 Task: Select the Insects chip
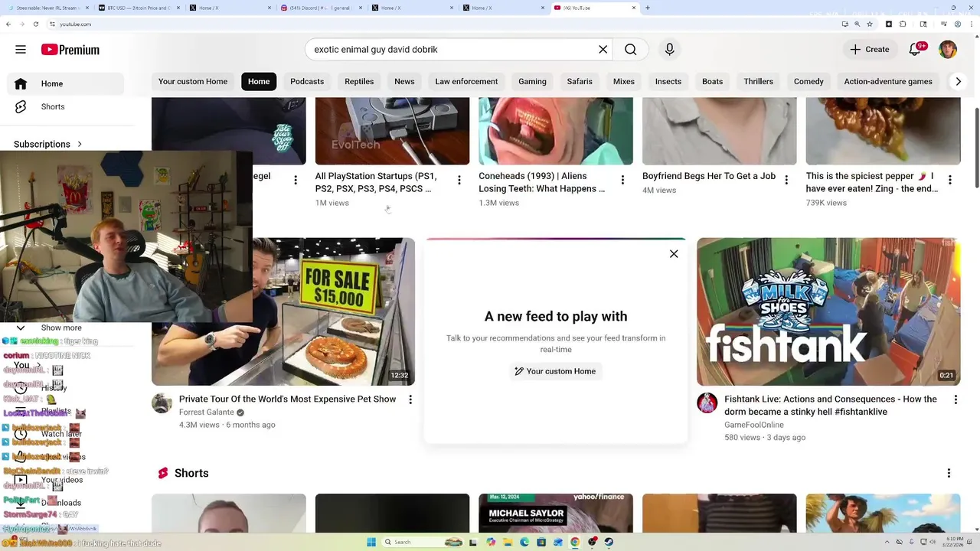[668, 81]
